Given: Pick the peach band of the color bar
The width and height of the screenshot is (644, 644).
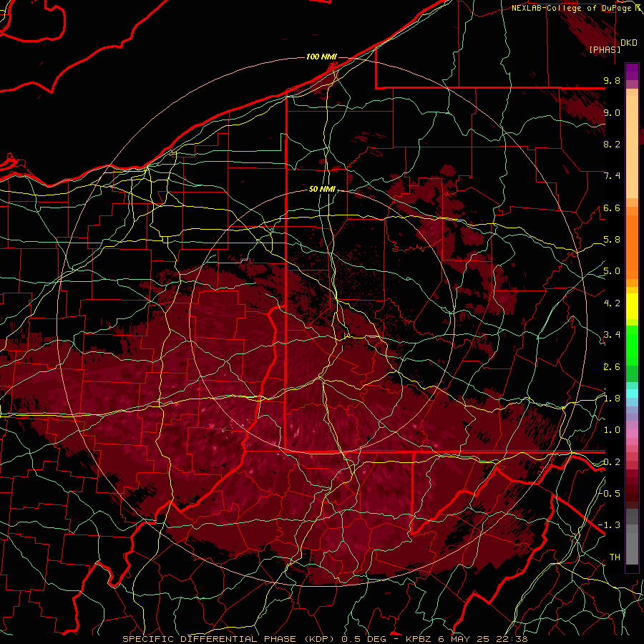Looking at the screenshot, I should point(632,147).
